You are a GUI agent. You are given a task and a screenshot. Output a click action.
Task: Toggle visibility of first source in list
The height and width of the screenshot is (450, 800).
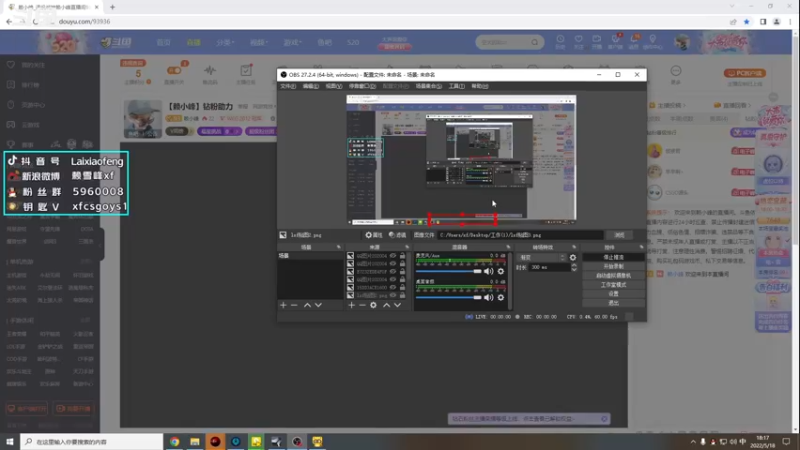tap(393, 256)
